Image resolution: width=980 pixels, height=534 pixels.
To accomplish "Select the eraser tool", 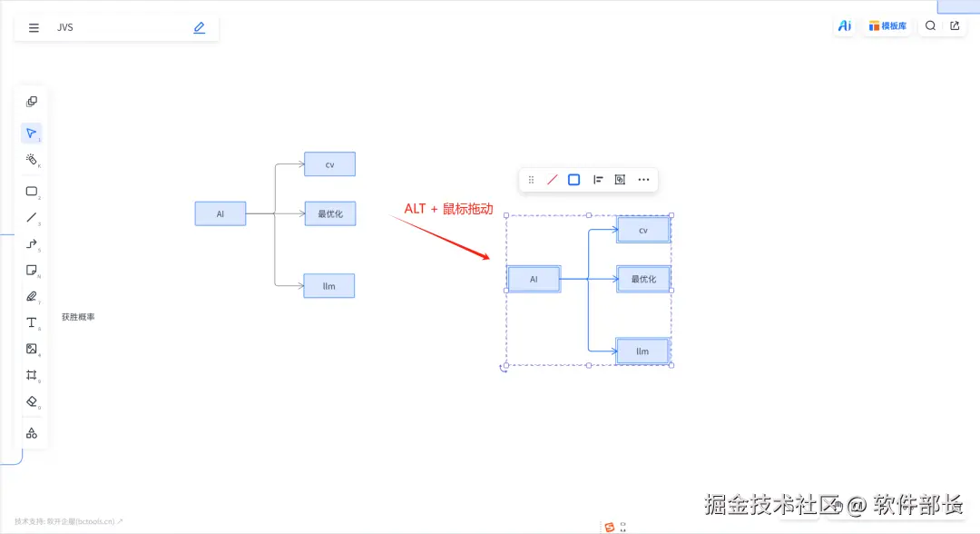I will click(31, 401).
